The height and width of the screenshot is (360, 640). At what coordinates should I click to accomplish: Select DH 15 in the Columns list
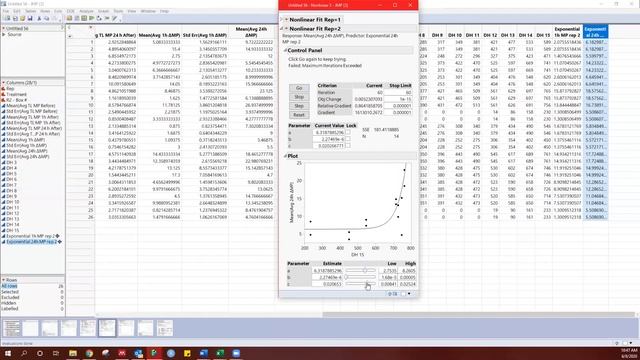(x=13, y=230)
